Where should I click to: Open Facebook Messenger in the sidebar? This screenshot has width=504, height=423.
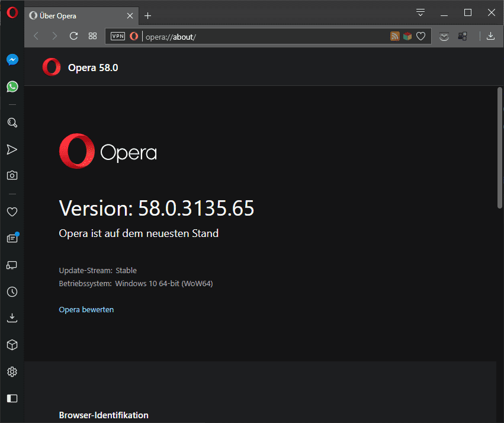[x=12, y=60]
